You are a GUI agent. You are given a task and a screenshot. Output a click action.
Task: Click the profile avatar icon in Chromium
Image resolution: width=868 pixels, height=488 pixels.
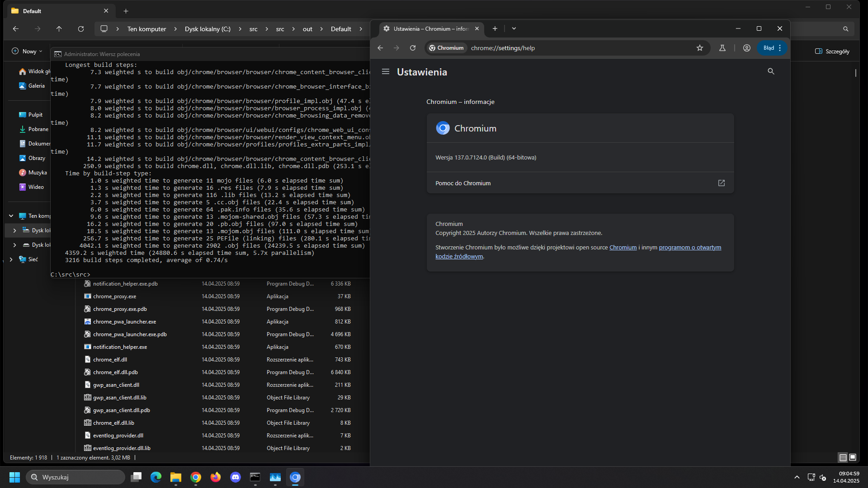coord(746,48)
